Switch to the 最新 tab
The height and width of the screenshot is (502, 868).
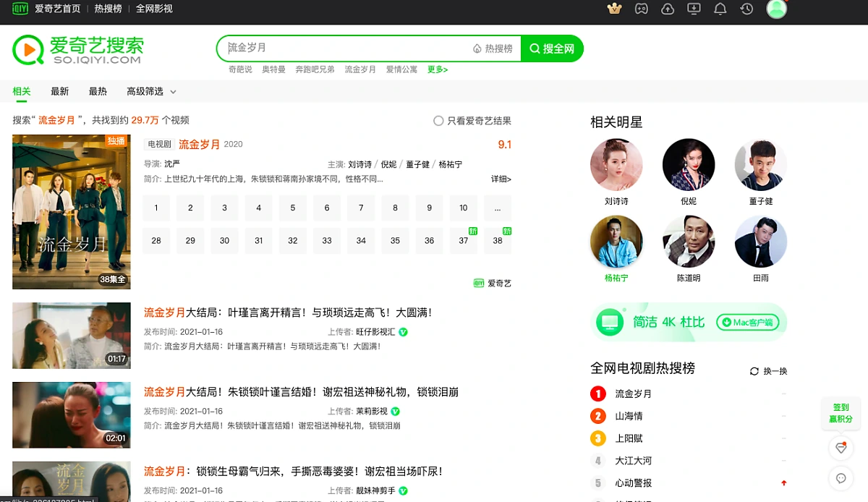click(59, 91)
